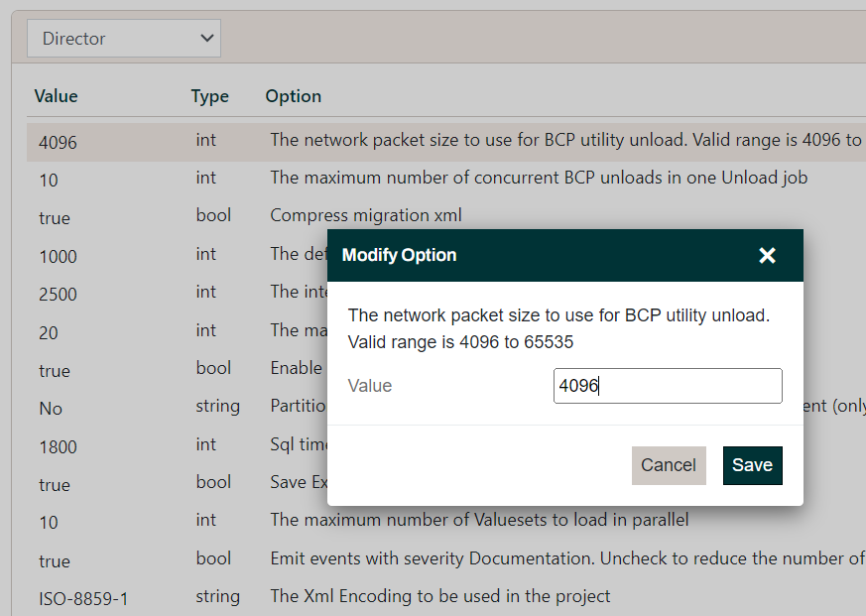Sort the table by the Value column

(56, 96)
